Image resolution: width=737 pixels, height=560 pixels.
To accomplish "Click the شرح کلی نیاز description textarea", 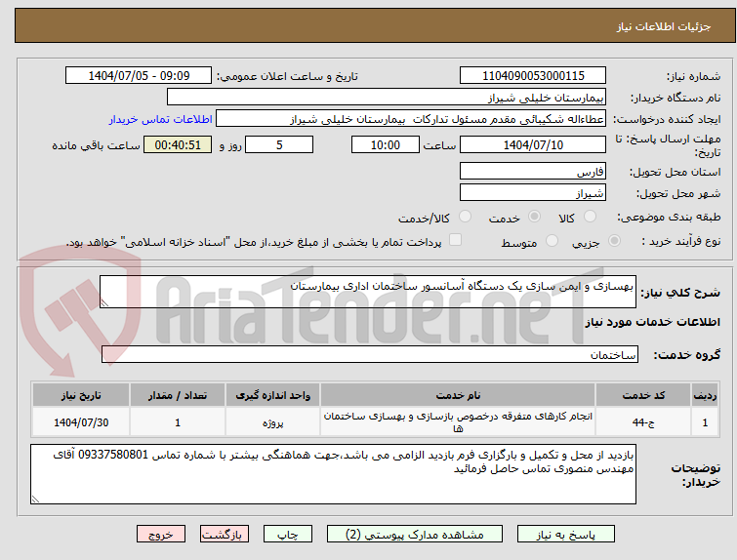I will 368,292.
